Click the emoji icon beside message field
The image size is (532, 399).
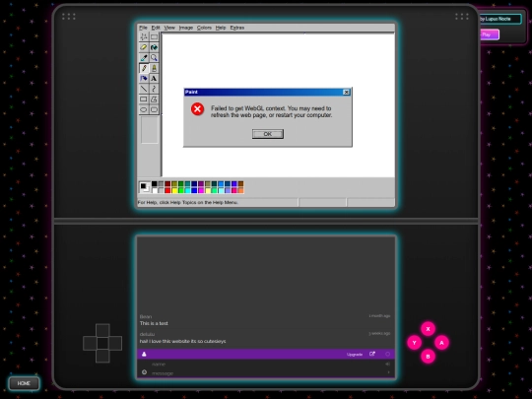point(144,372)
